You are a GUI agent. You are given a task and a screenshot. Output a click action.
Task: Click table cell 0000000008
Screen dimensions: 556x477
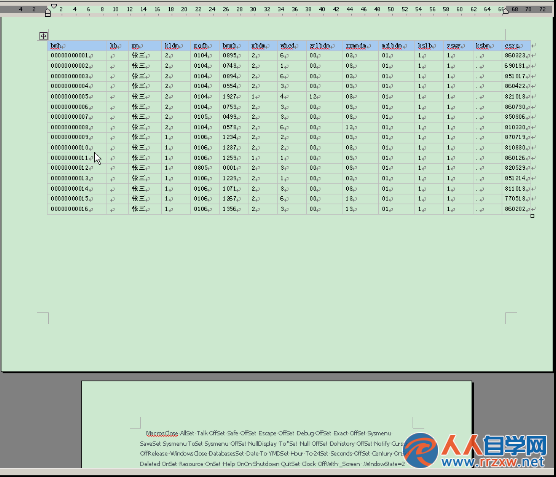coord(77,127)
